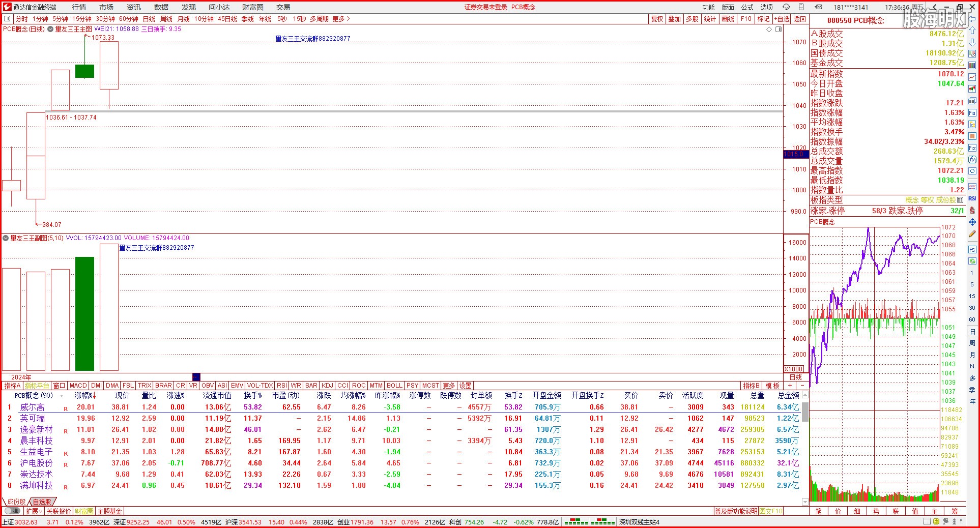Click the line chart sidebar icon
Viewport: 980px width, 528px height.
click(972, 77)
